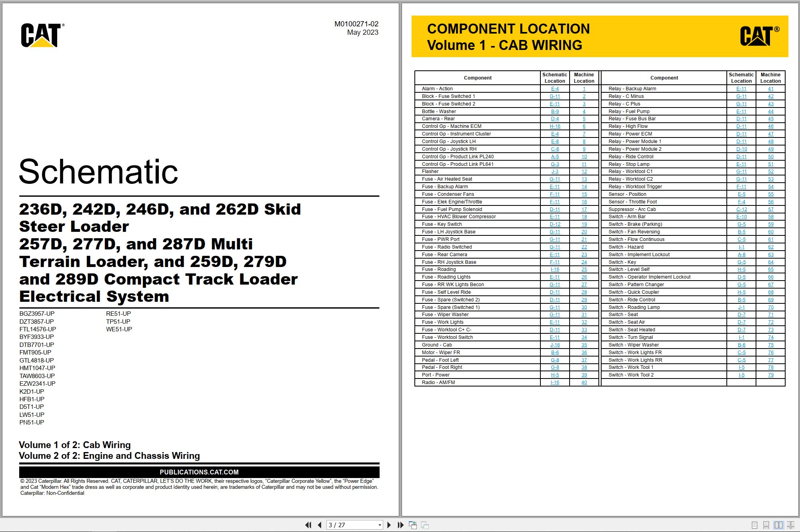Open machine location link 19 for Fuse - Key Switch
Viewport: 800px width, 532px height.
pos(584,224)
